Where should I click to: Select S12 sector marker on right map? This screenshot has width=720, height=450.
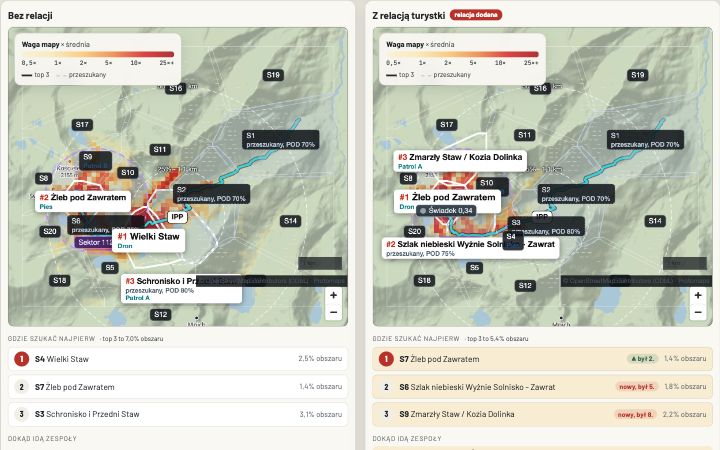[x=525, y=285]
